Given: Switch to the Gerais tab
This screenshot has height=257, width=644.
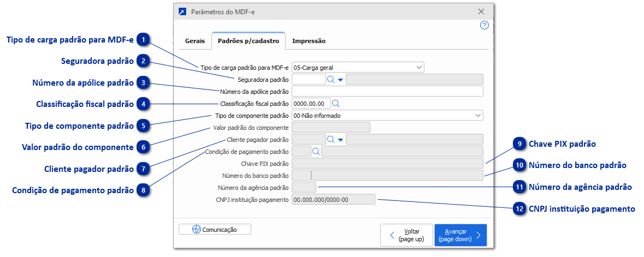Looking at the screenshot, I should pos(195,41).
